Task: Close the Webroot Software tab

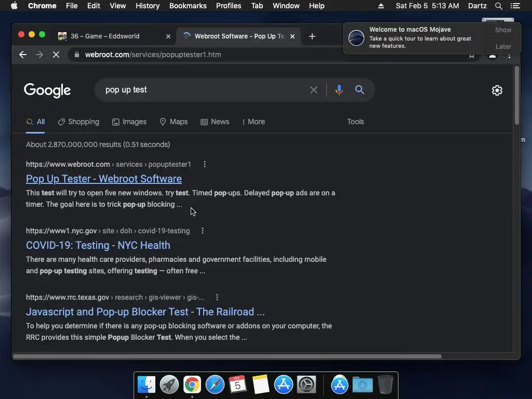Action: [292, 36]
